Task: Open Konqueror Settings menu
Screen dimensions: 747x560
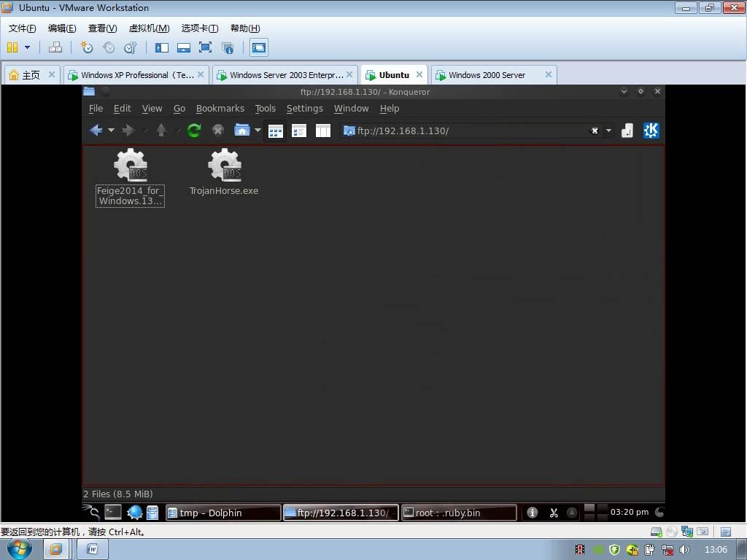Action: point(305,109)
